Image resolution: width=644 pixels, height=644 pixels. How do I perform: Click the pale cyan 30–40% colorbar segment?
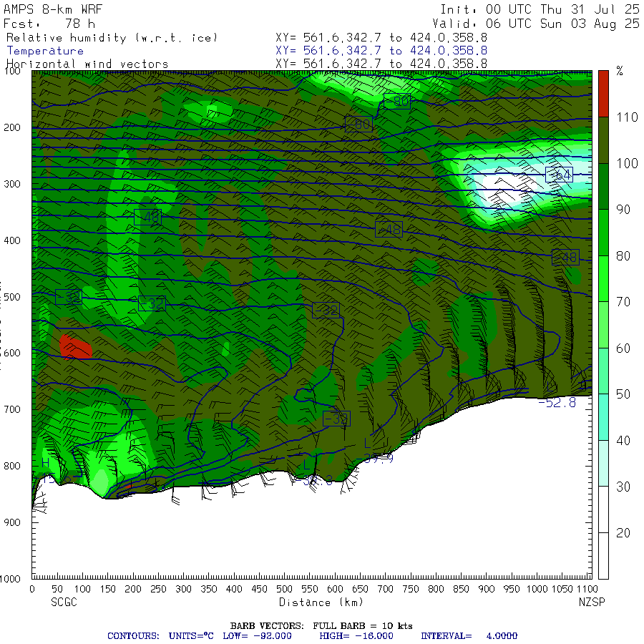click(603, 464)
